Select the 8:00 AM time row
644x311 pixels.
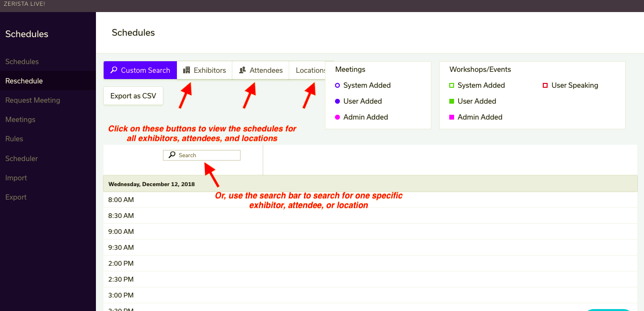pyautogui.click(x=370, y=200)
